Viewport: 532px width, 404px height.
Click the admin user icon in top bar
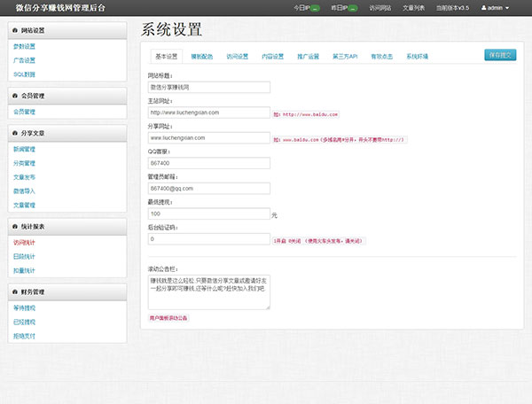(x=483, y=7)
